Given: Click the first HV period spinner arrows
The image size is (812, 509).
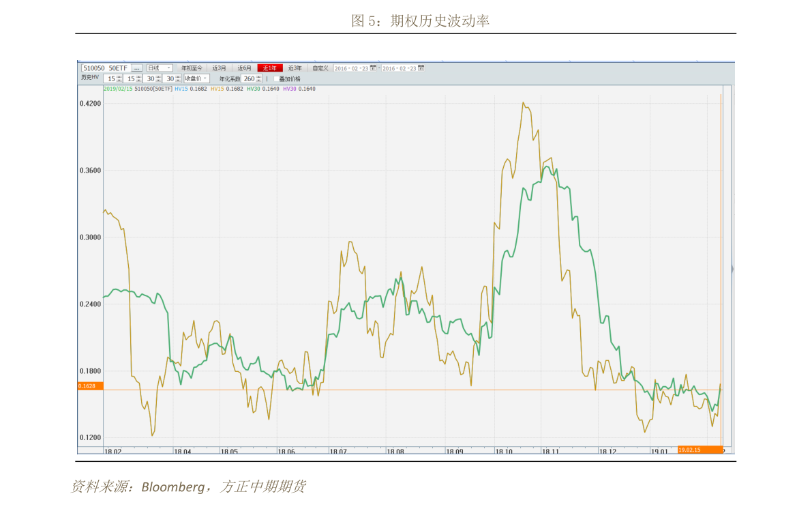Looking at the screenshot, I should tap(119, 78).
